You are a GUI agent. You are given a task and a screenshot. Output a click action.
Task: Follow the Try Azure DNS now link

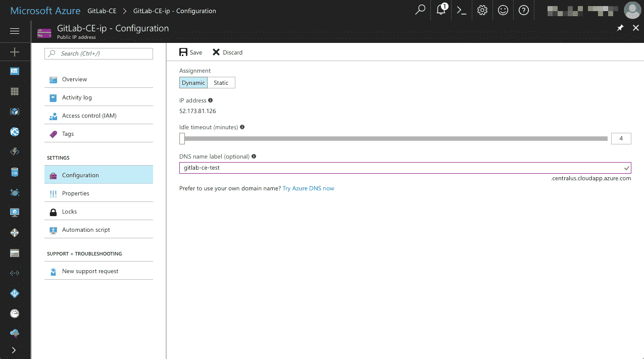pyautogui.click(x=308, y=188)
